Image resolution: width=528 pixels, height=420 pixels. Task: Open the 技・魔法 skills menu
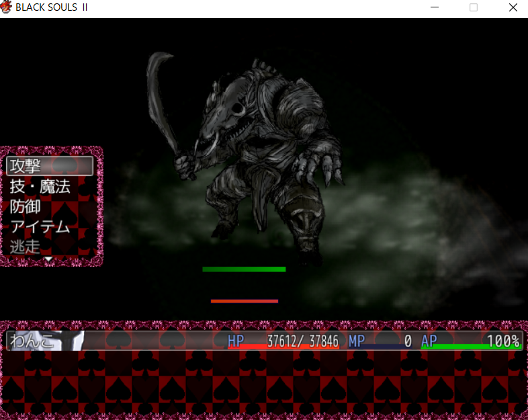(40, 186)
